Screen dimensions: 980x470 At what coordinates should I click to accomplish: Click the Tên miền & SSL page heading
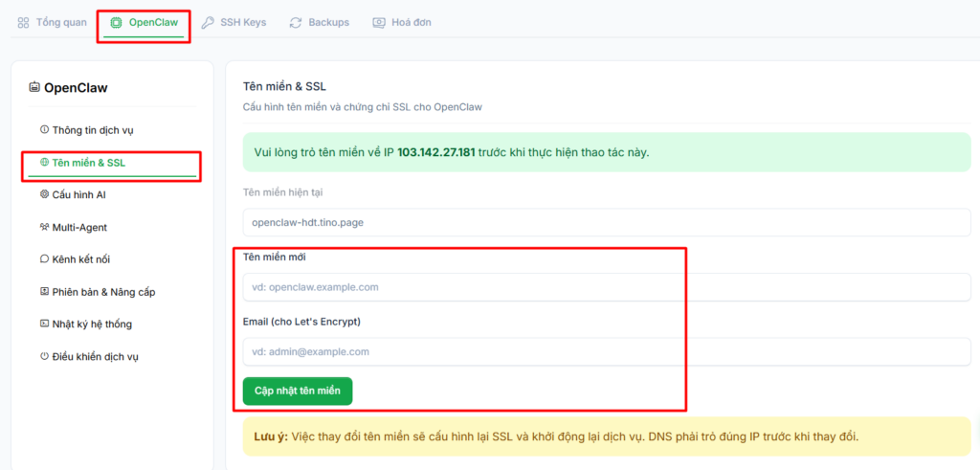pyautogui.click(x=284, y=86)
